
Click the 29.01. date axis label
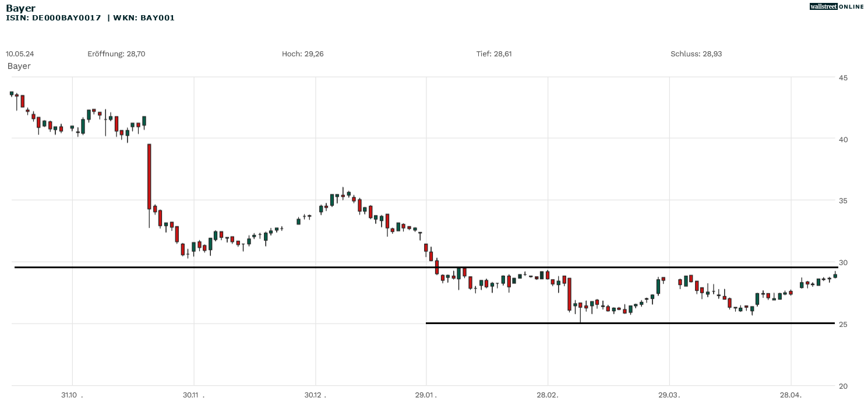[x=426, y=395]
